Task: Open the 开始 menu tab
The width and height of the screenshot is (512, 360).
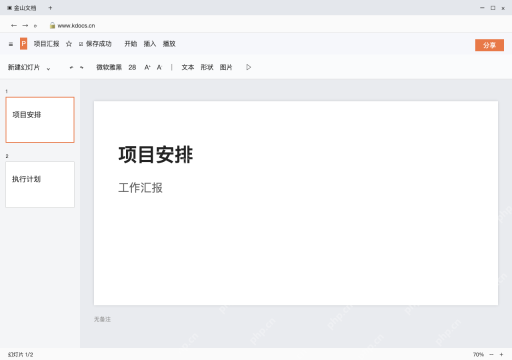Action: click(131, 44)
